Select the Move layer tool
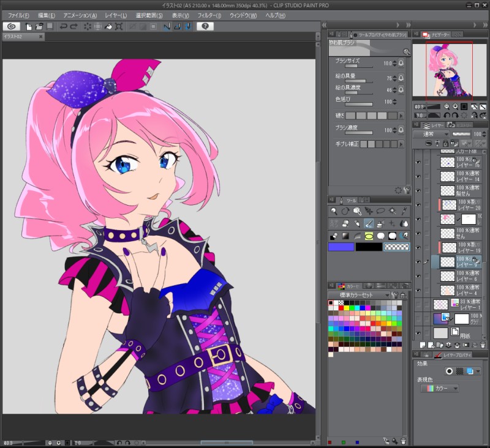 (x=369, y=211)
